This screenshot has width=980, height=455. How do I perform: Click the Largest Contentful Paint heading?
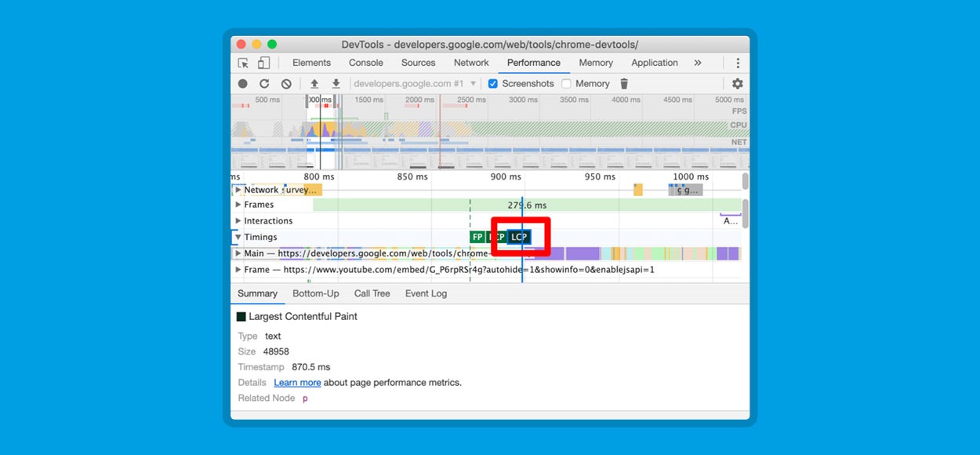(303, 317)
